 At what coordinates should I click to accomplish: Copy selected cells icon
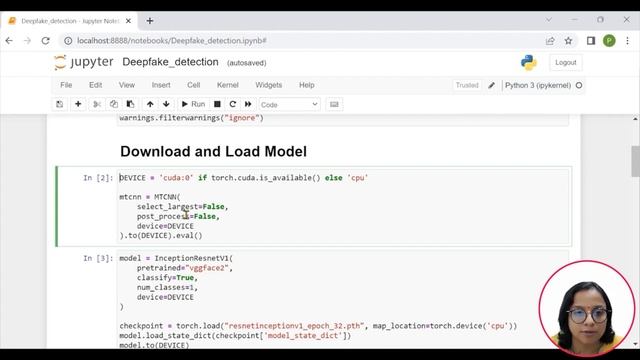(114, 104)
